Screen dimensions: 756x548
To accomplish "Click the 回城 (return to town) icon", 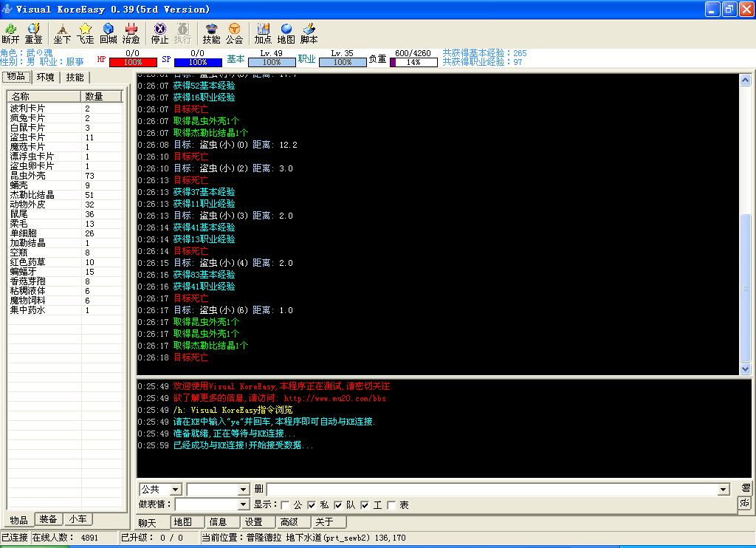I will [109, 33].
